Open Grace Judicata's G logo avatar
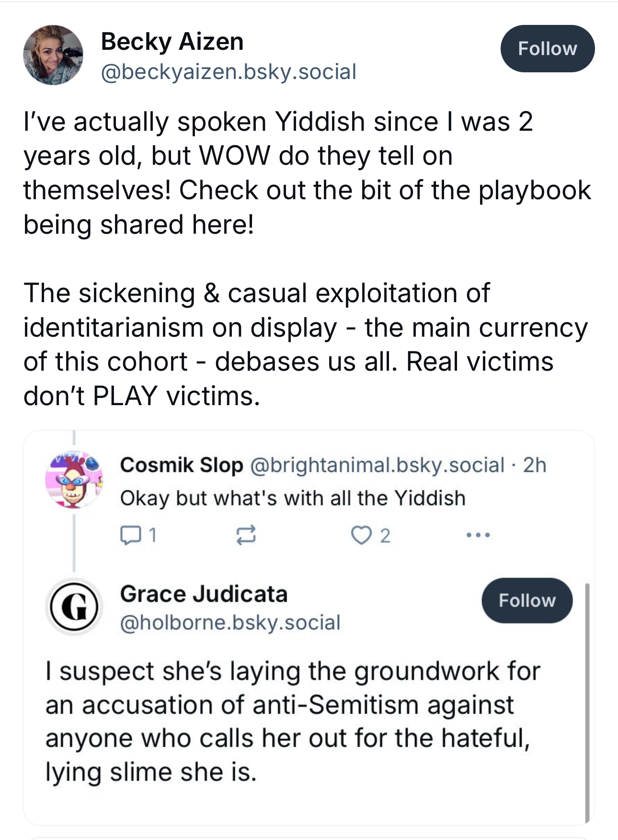Viewport: 618px width, 840px height. 74,607
